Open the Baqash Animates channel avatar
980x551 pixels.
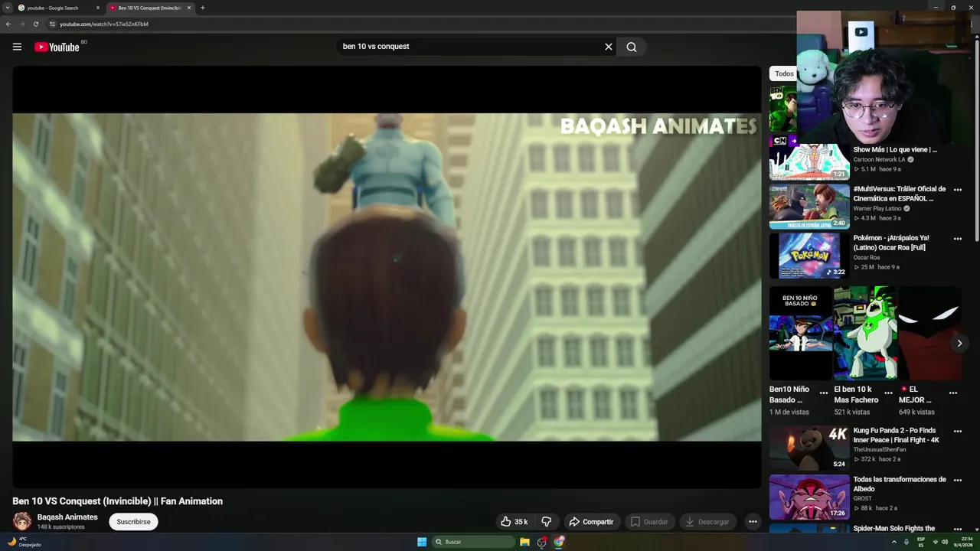click(x=22, y=521)
